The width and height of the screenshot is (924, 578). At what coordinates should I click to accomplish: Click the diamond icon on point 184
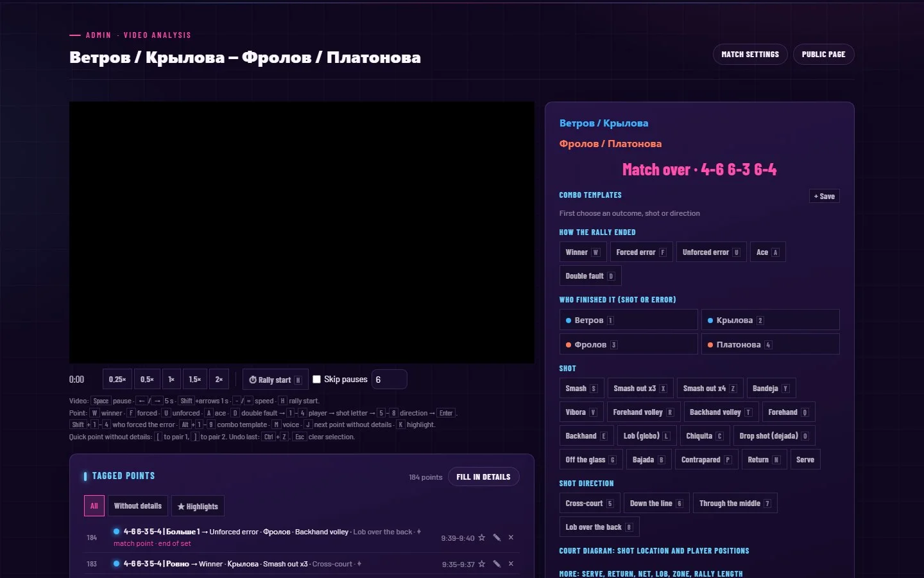419,532
